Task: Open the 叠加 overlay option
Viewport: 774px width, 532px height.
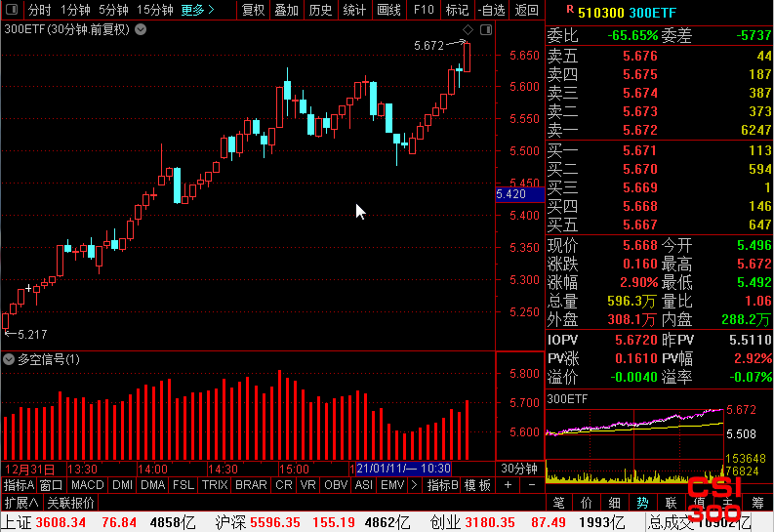Action: tap(287, 10)
